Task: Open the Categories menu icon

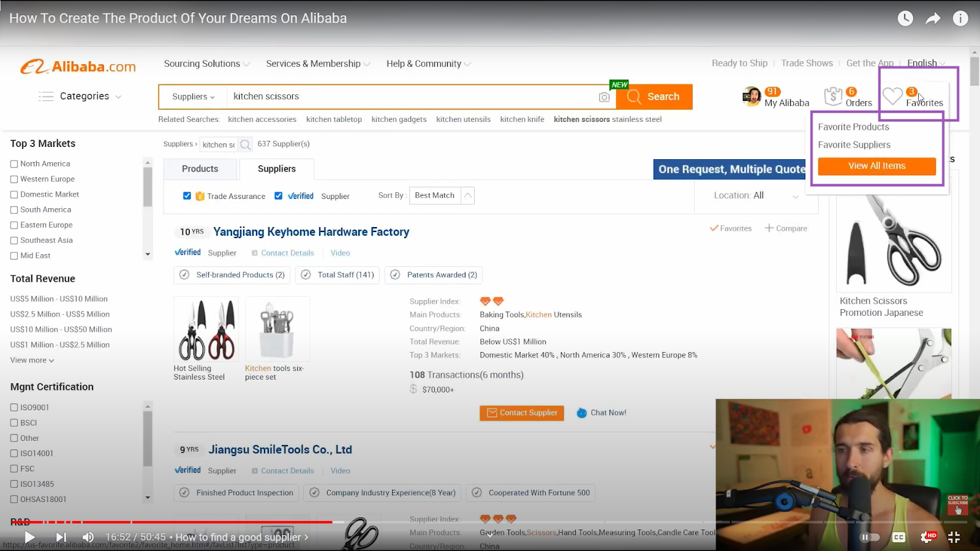Action: 46,96
